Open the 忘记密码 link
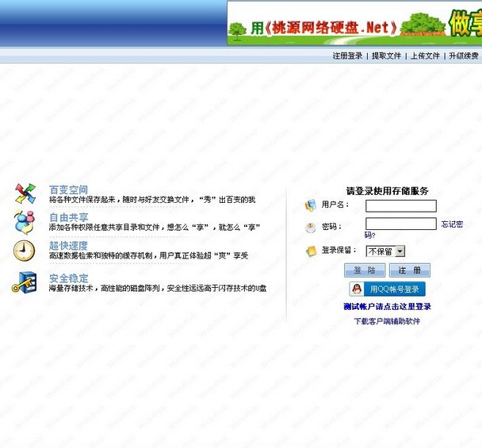Screen dimensions: 482x448 point(452,224)
